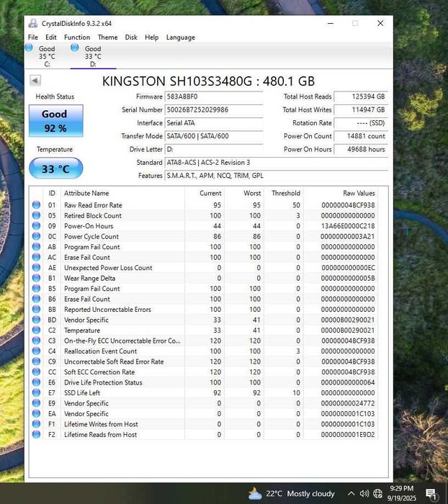The height and width of the screenshot is (504, 448).
Task: Click status orb for Lifetime Writes from Host
Action: pyautogui.click(x=36, y=424)
